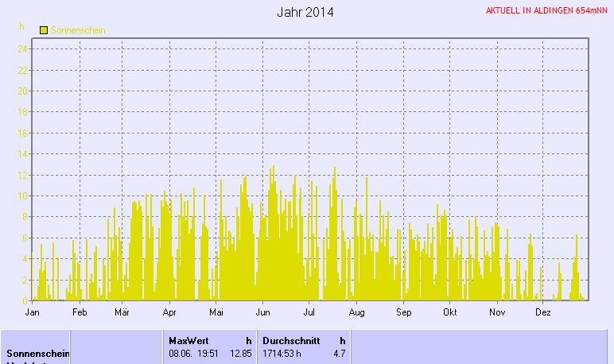This screenshot has height=364, width=614.
Task: Click the Aug month axis label
Action: (356, 312)
